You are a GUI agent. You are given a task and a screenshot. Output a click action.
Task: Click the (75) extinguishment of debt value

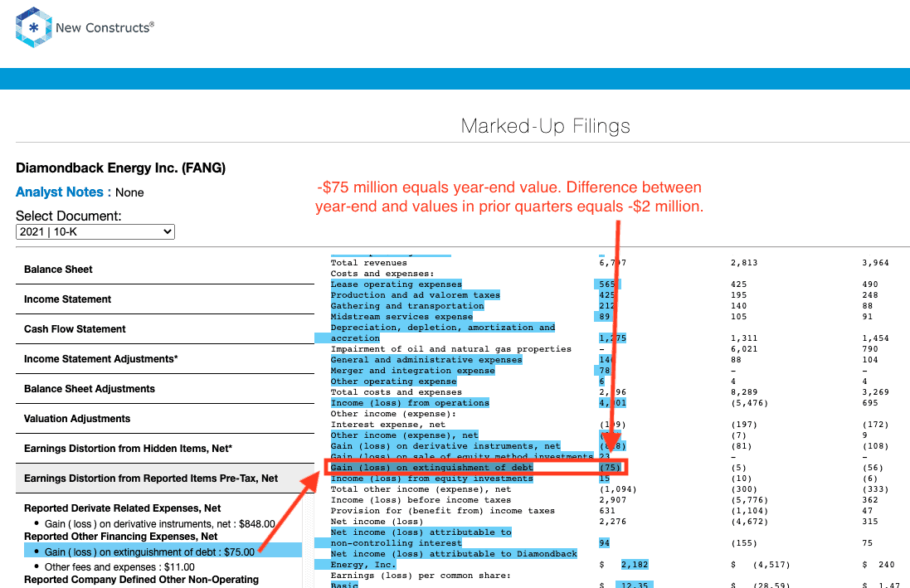610,467
